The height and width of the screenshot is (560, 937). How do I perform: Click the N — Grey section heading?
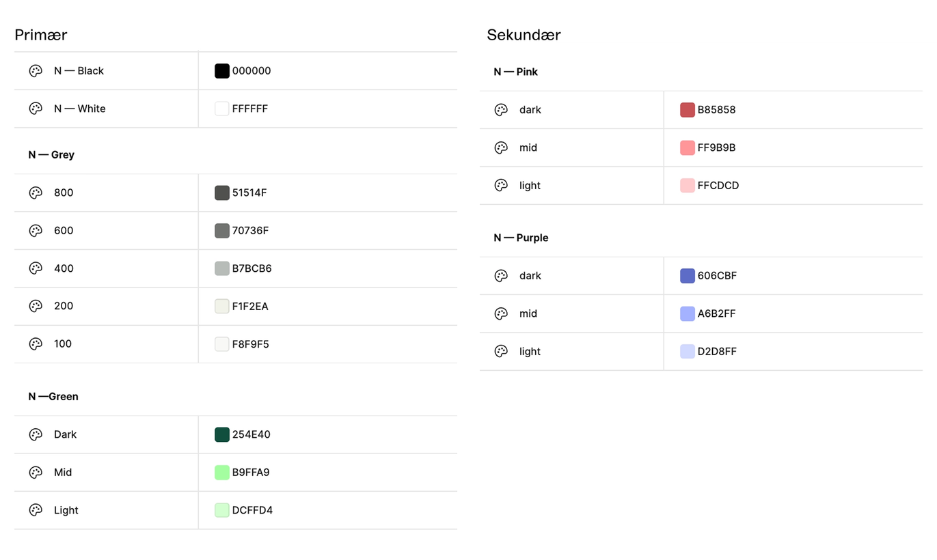pyautogui.click(x=51, y=155)
